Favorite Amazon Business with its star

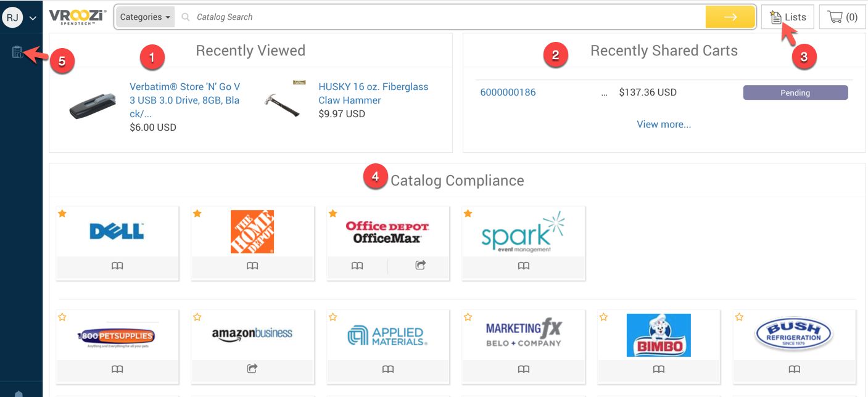pos(197,317)
